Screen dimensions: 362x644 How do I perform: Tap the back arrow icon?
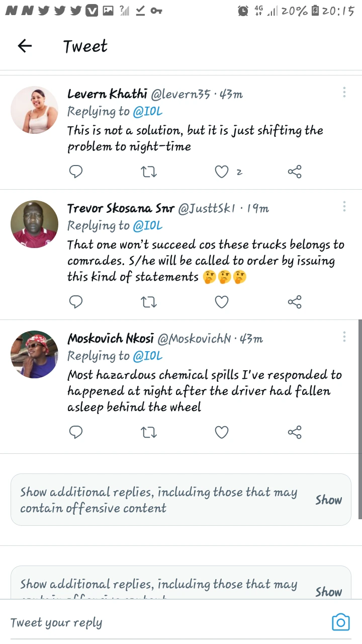pos(25,46)
